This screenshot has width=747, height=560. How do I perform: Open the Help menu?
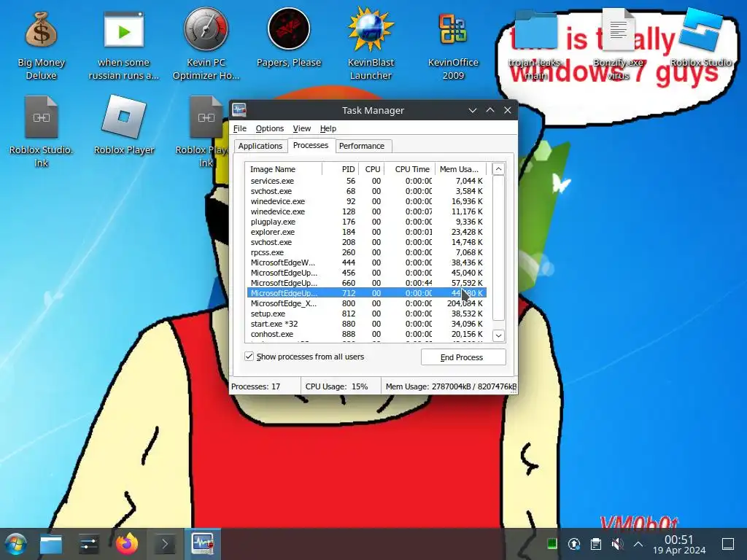coord(328,128)
